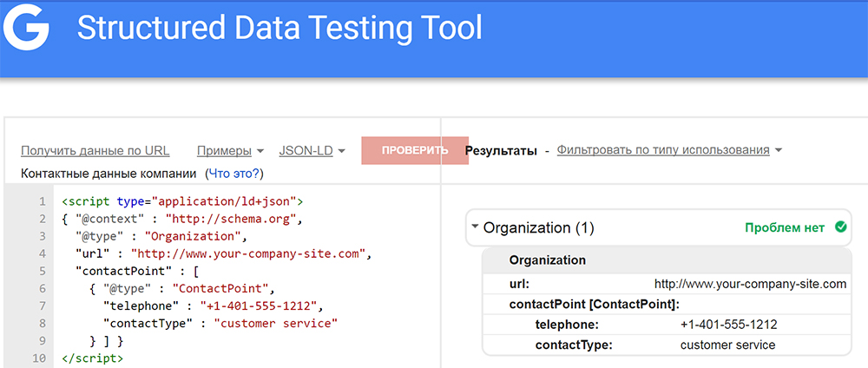Click the green checkmark status icon

[x=839, y=228]
